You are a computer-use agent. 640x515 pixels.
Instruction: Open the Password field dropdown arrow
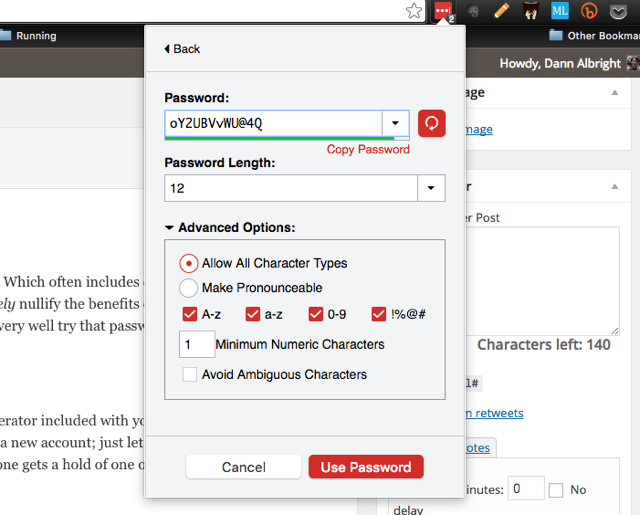pos(395,123)
